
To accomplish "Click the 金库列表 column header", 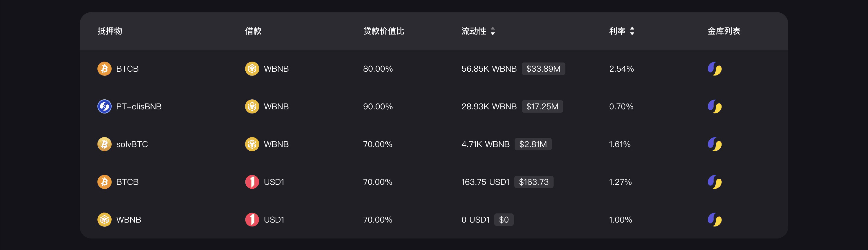I will point(724,31).
